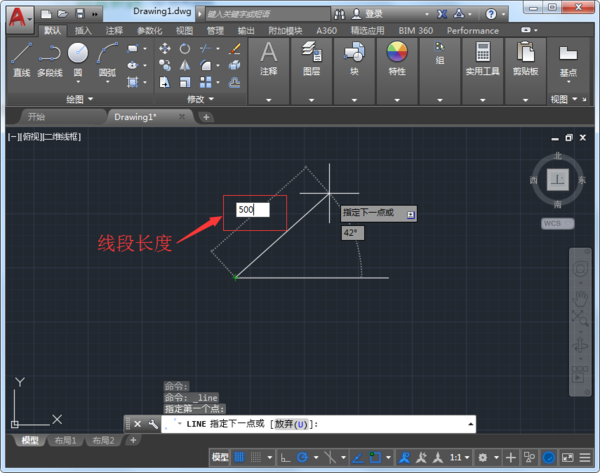Viewport: 600px width, 473px height.
Task: Open the Clipboard (剪贴板) panel
Action: (x=525, y=54)
